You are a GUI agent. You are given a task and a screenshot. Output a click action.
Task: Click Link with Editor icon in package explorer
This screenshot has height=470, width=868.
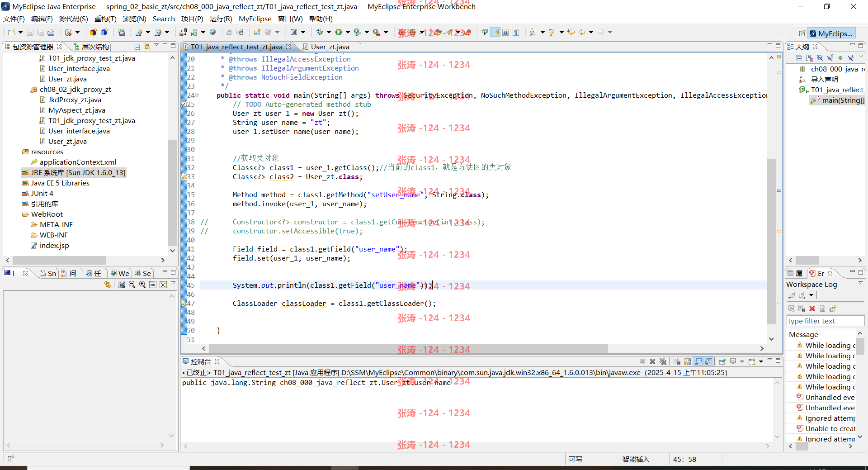click(x=147, y=47)
